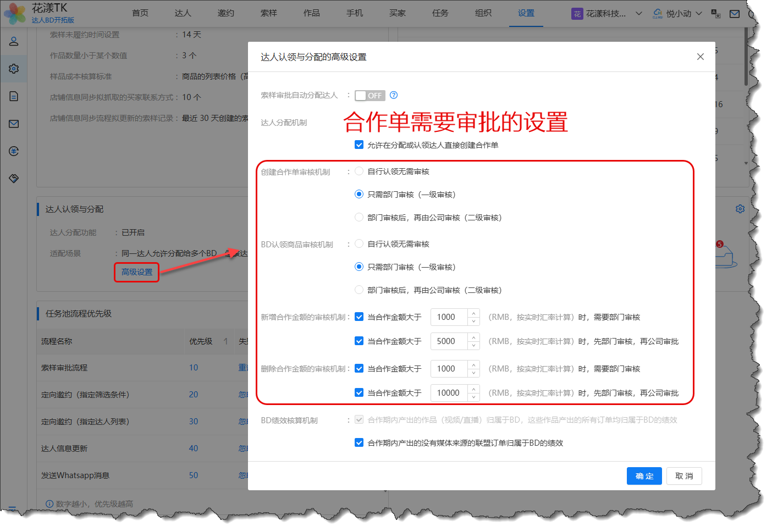Click the translate language icon
Viewport: 772px width, 532px height.
715,14
